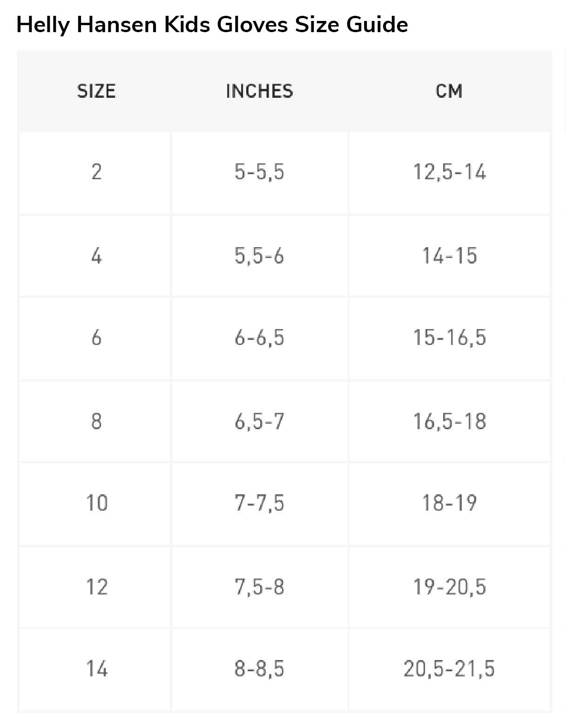Click size 14 cell
566x728 pixels.
pyautogui.click(x=95, y=669)
